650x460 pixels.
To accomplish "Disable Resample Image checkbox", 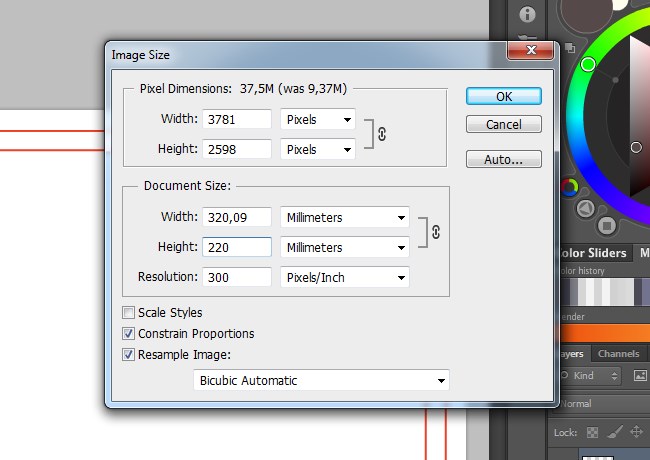I will [x=128, y=355].
